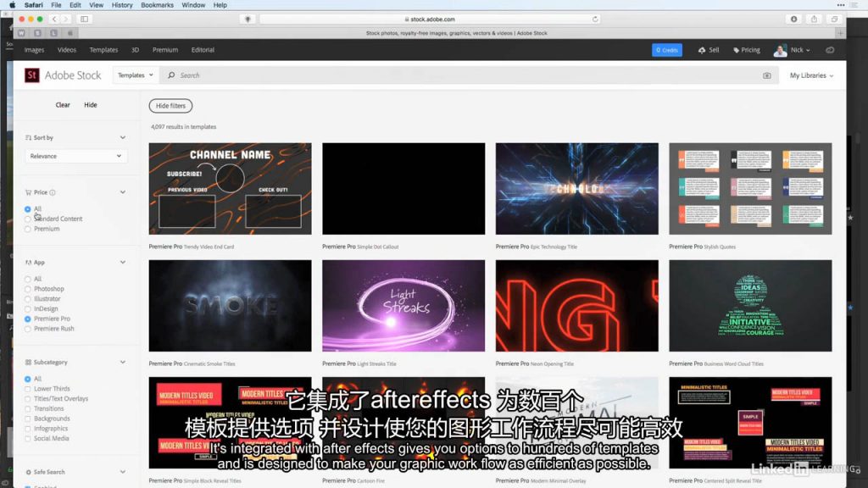Open the Relevance sort dropdown

[75, 156]
